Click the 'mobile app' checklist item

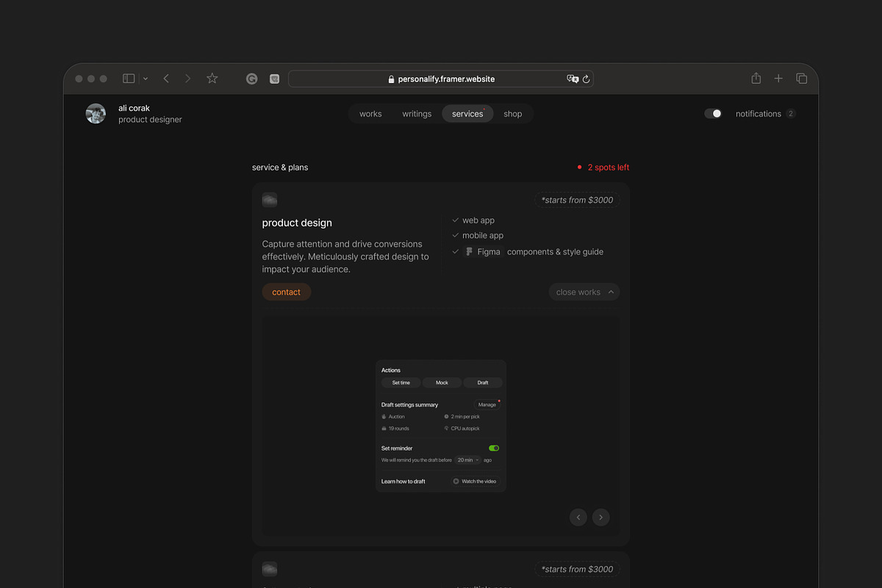click(x=482, y=236)
